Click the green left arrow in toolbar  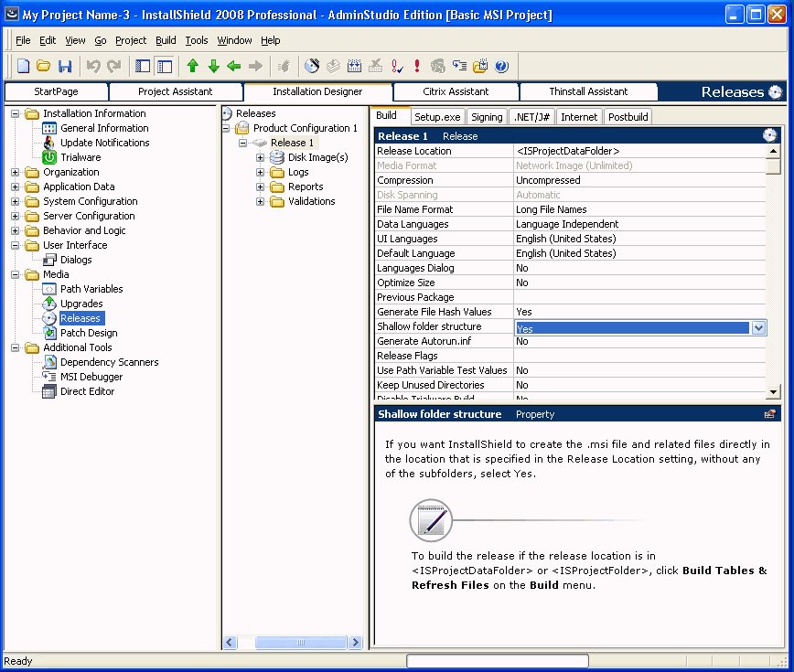(234, 66)
